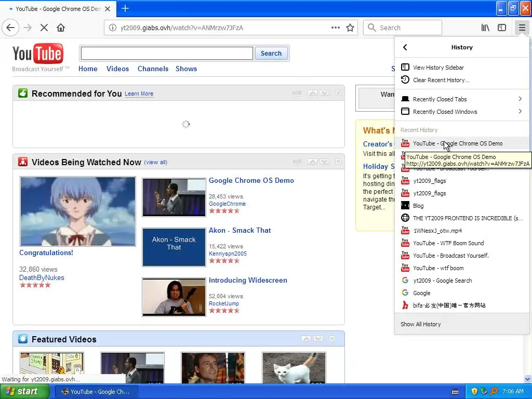Viewport: 532px width, 399px height.
Task: Select YouTube - Google Ch... taskbar button
Action: coord(96,392)
